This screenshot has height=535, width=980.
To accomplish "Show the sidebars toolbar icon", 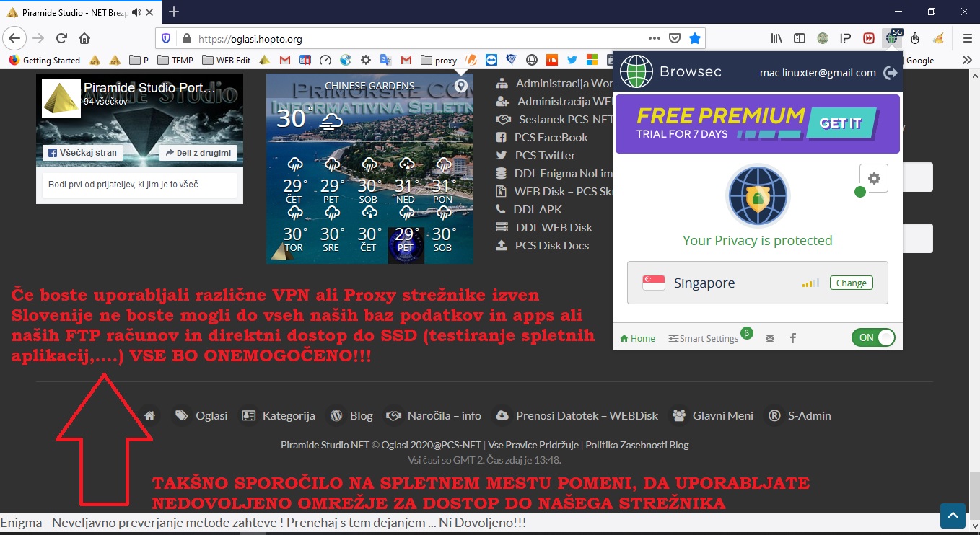I will coord(800,38).
